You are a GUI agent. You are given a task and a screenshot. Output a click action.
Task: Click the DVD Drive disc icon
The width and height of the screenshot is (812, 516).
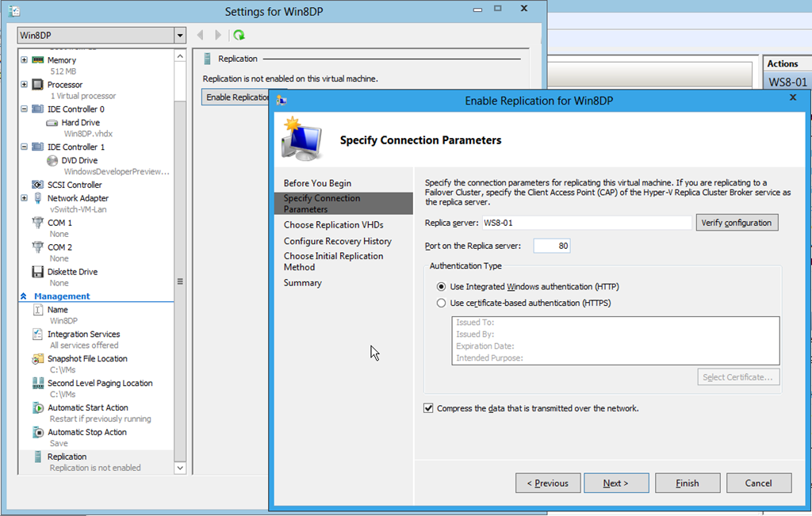(52, 160)
